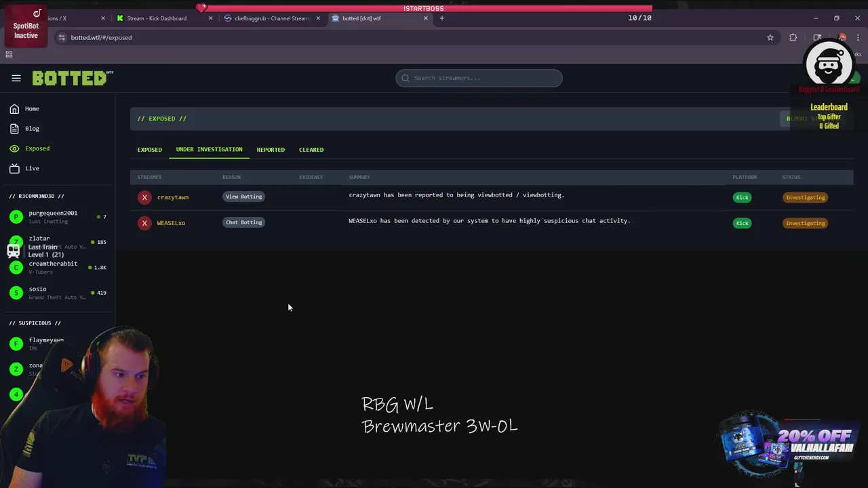Select sosio in the recommended list
The height and width of the screenshot is (488, 868).
(37, 289)
